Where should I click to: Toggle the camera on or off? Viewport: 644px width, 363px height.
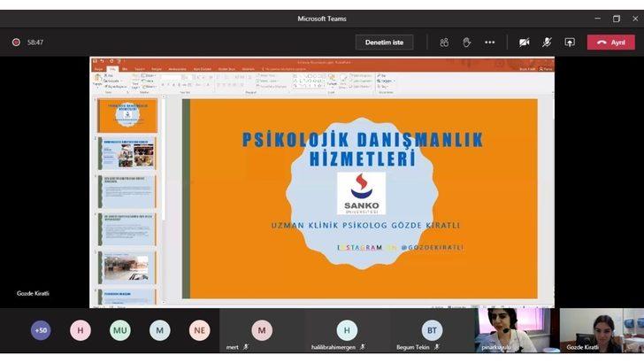524,42
